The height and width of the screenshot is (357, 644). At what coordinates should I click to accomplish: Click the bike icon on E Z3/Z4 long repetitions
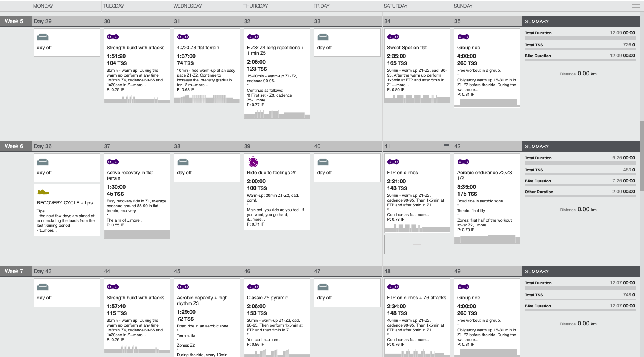(253, 37)
